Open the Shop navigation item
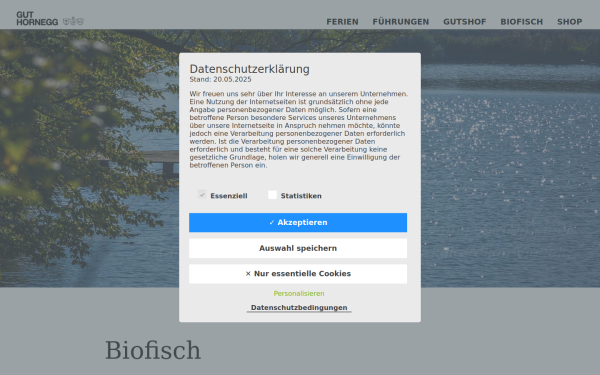The height and width of the screenshot is (375, 600). (569, 22)
